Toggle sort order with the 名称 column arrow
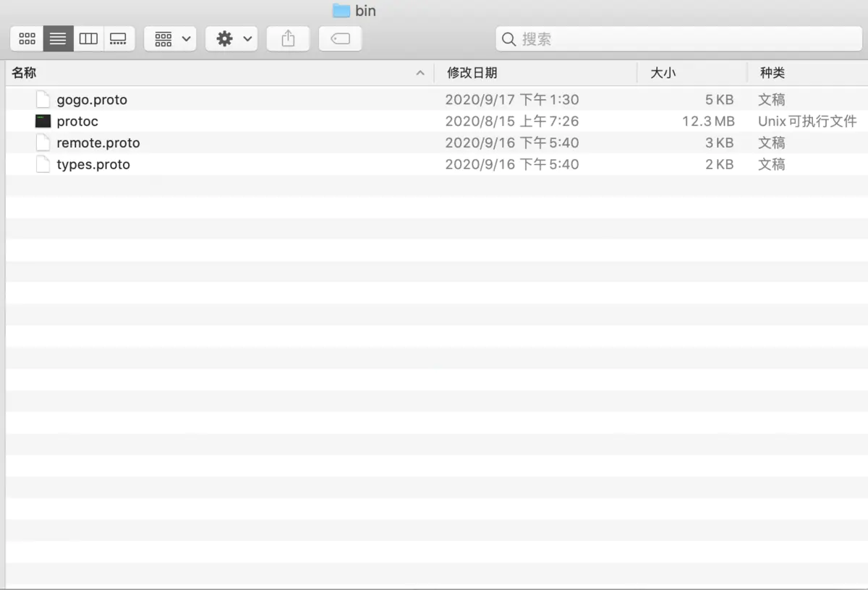The height and width of the screenshot is (590, 868). (x=420, y=72)
